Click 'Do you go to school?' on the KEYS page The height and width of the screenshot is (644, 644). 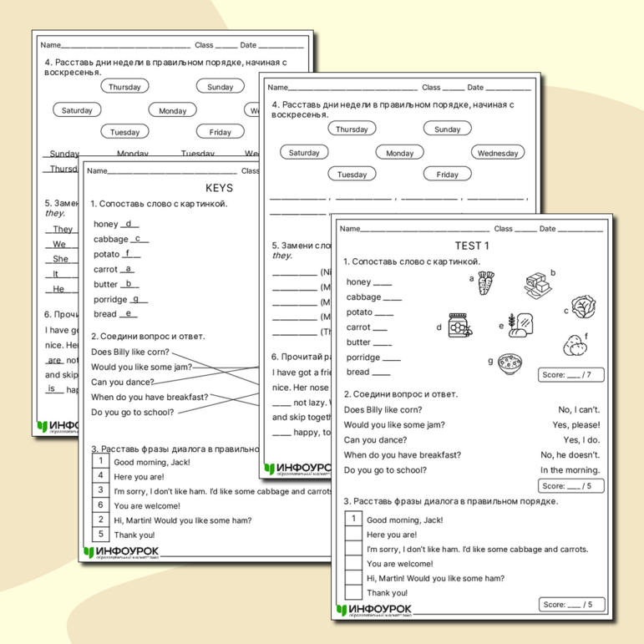(x=133, y=412)
